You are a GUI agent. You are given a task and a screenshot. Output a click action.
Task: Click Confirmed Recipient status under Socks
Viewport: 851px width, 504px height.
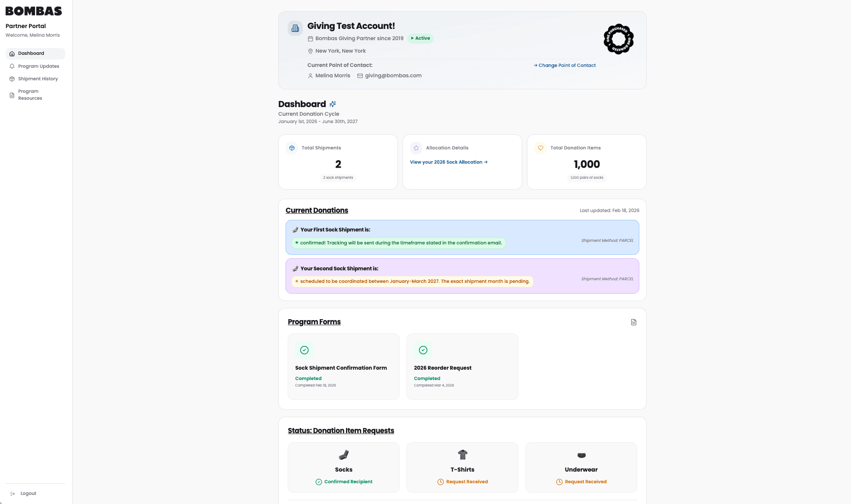point(344,482)
